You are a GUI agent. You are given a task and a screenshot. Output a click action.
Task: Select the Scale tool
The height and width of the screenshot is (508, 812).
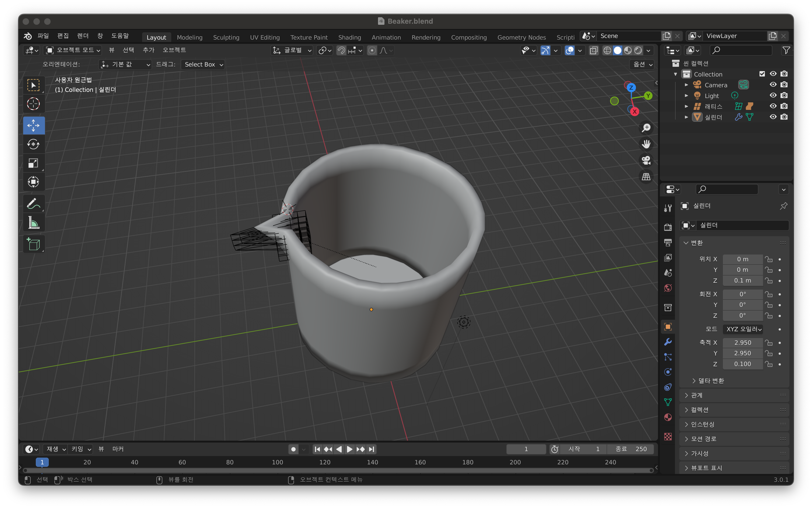(x=33, y=163)
